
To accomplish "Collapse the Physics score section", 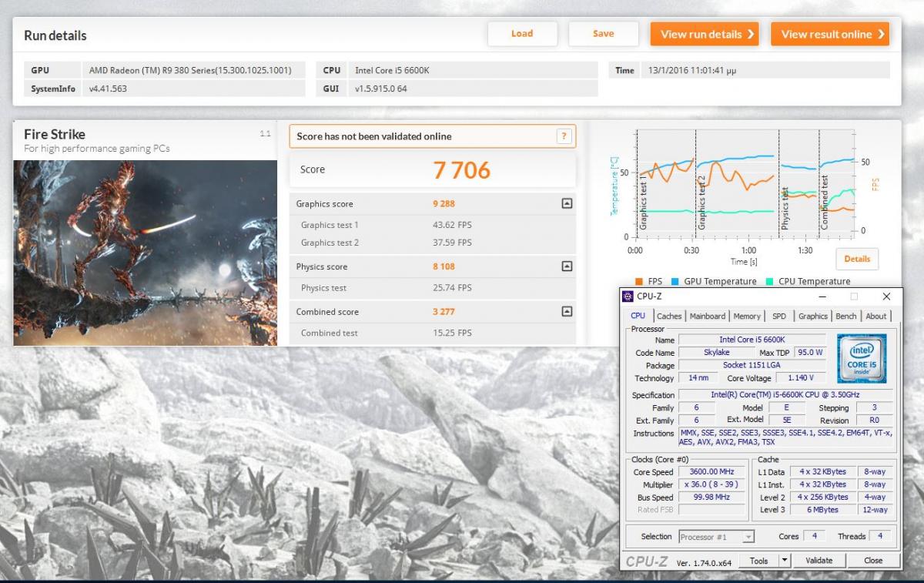I will pos(567,266).
